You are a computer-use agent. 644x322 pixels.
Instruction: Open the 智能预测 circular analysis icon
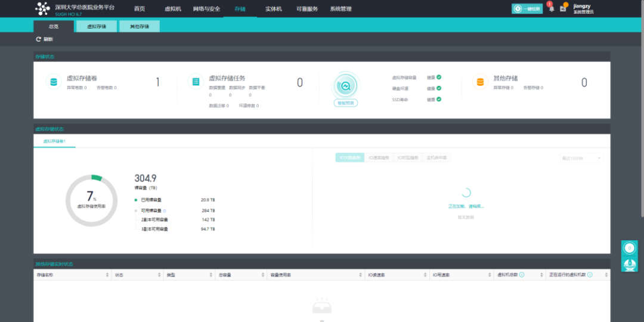tap(345, 86)
